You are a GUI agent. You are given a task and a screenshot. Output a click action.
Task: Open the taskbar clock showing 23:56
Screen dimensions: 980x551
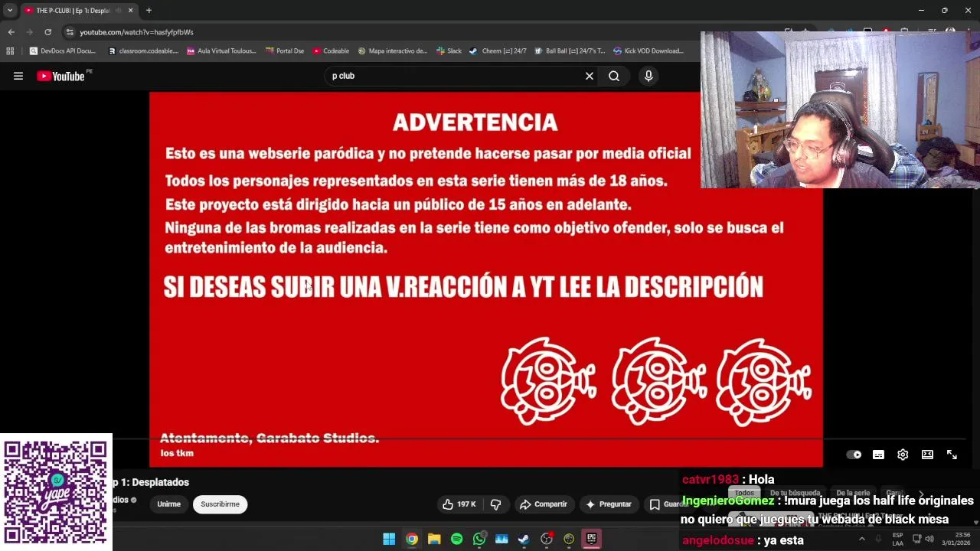click(x=955, y=539)
